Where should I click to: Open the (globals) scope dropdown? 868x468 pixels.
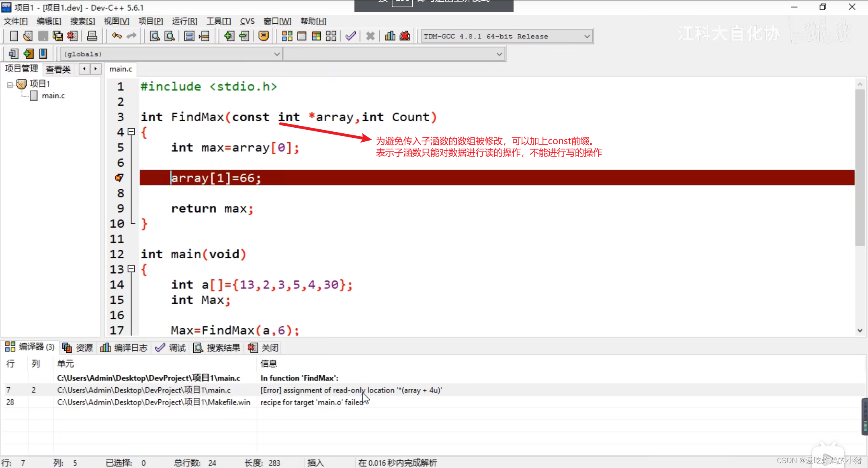[x=276, y=54]
